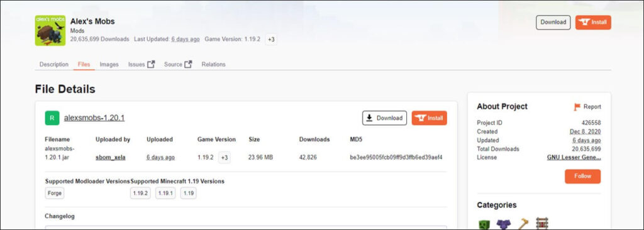Click the 20,635,699 Downloads header text
The height and width of the screenshot is (230, 644).
(x=99, y=39)
